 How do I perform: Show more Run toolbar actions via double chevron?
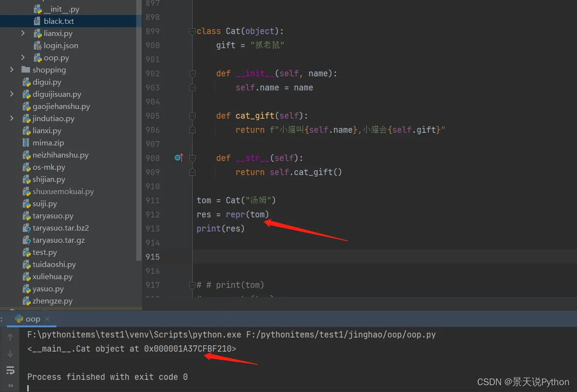coord(10,386)
